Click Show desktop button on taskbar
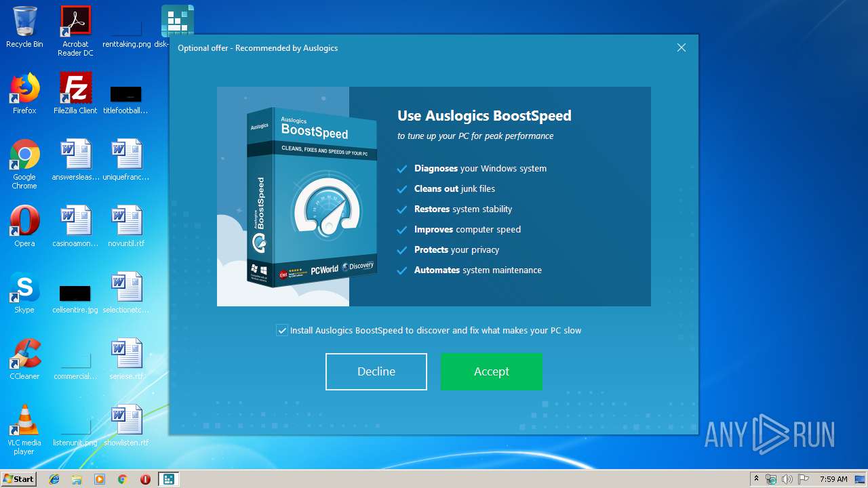Image resolution: width=868 pixels, height=488 pixels. point(861,479)
